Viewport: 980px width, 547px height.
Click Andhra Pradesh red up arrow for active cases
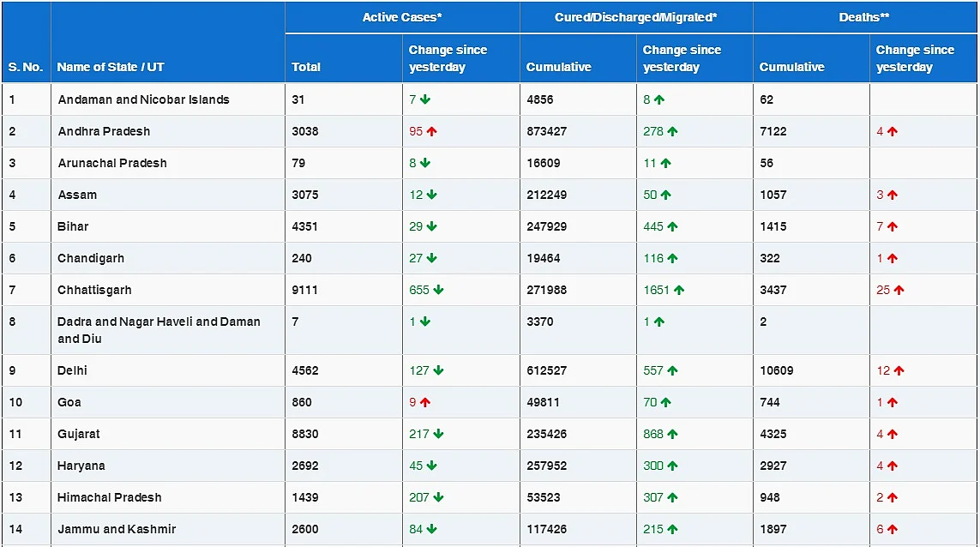point(432,131)
